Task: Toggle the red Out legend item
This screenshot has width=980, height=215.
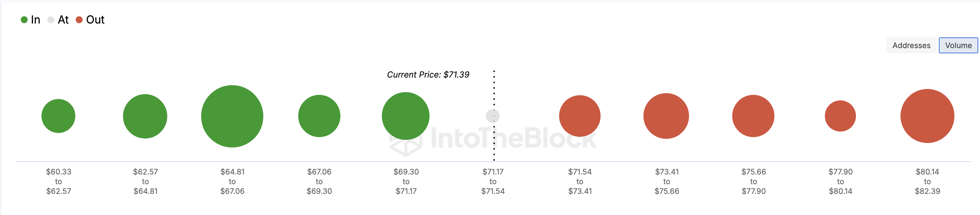Action: [x=90, y=20]
